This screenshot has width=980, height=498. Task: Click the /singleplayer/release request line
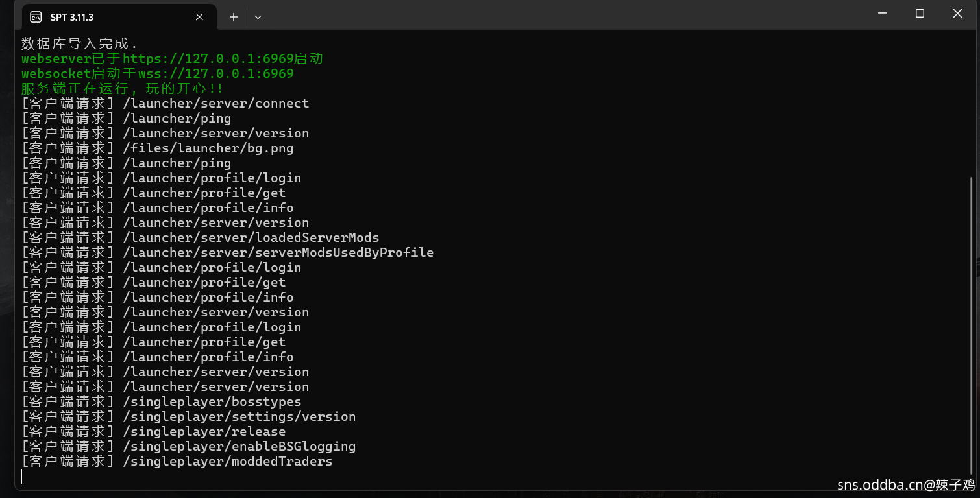tap(153, 431)
